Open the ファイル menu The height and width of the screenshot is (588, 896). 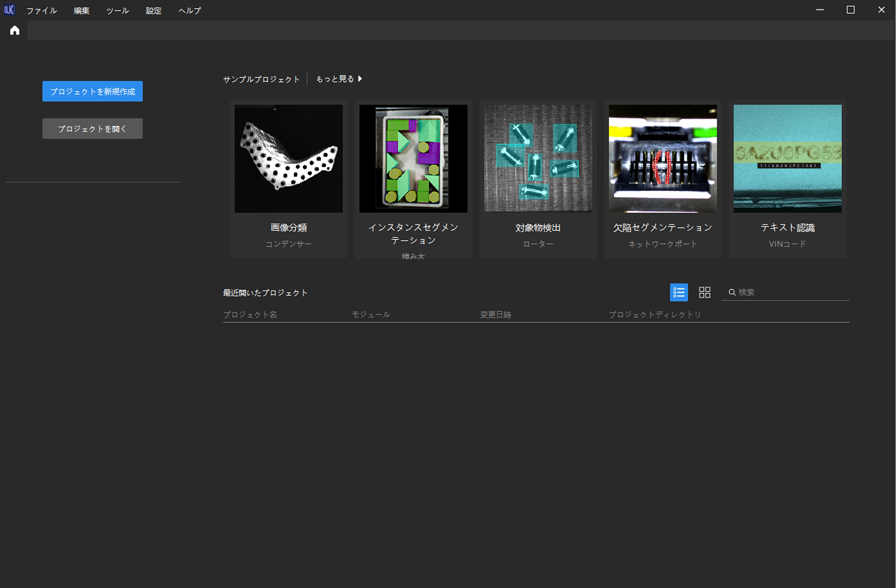tap(41, 10)
